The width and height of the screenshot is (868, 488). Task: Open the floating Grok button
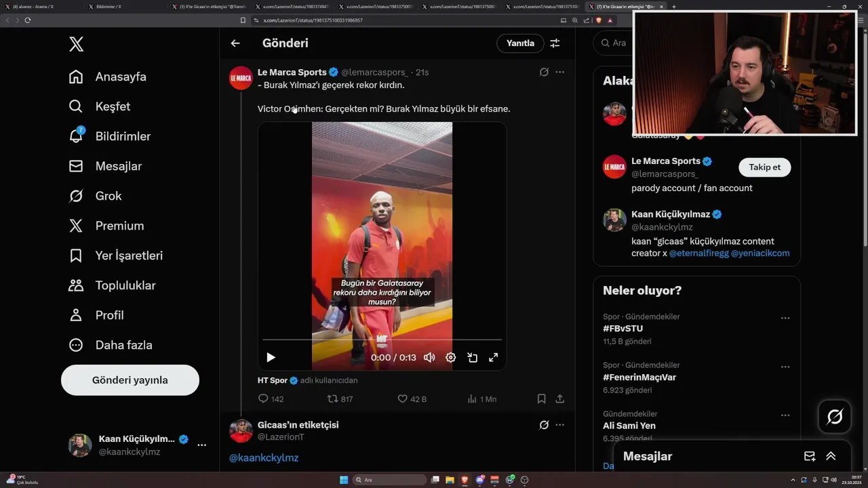835,417
